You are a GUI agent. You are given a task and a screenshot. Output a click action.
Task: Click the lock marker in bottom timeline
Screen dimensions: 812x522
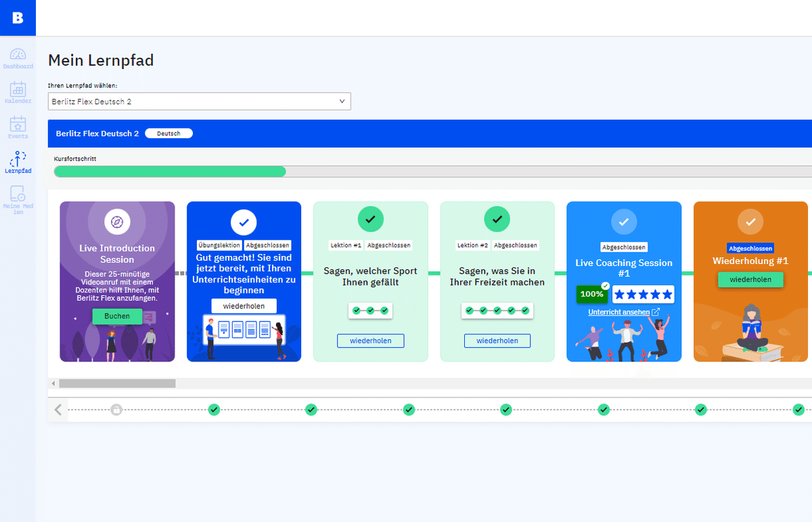[116, 410]
